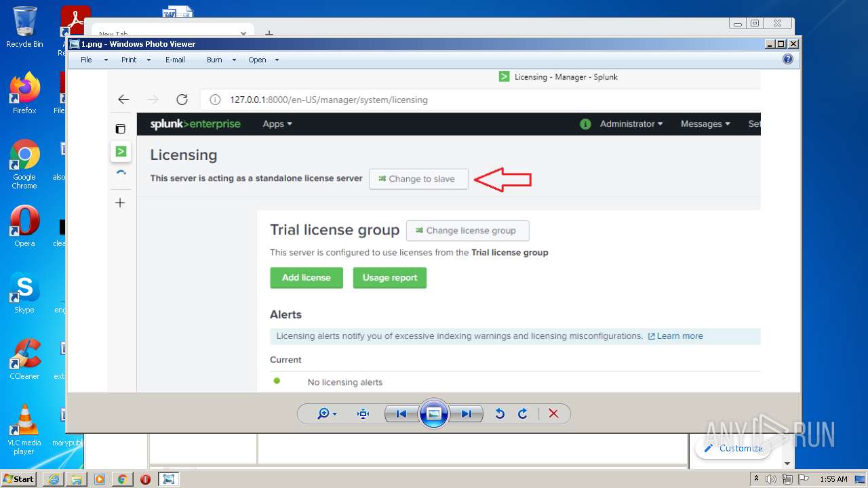
Task: Open Recycle Bin on the desktop
Action: click(24, 27)
